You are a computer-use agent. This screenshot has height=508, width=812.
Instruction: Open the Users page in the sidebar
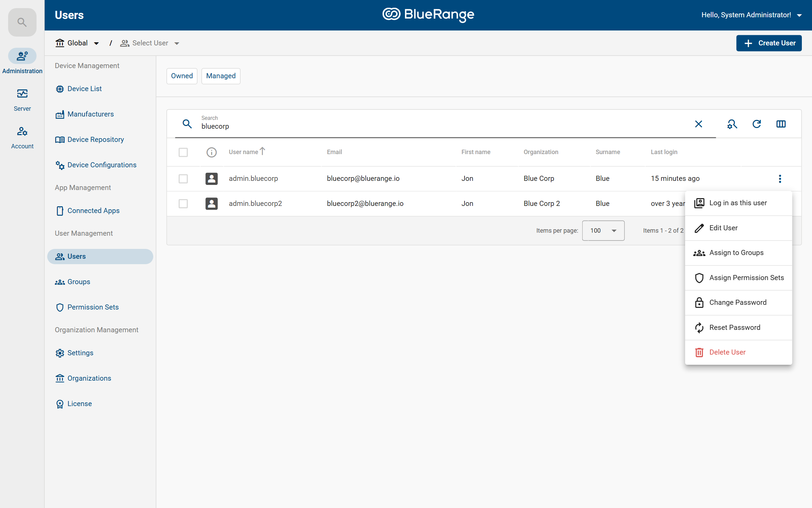click(x=100, y=256)
